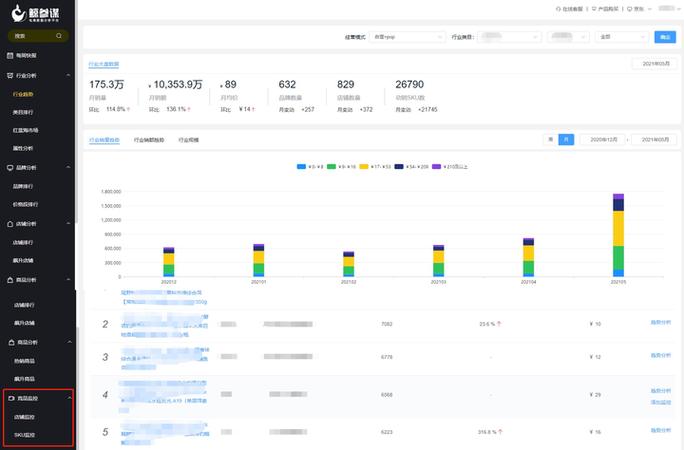The width and height of the screenshot is (684, 450).
Task: Click the add-monitoring link in row 4
Action: click(660, 402)
